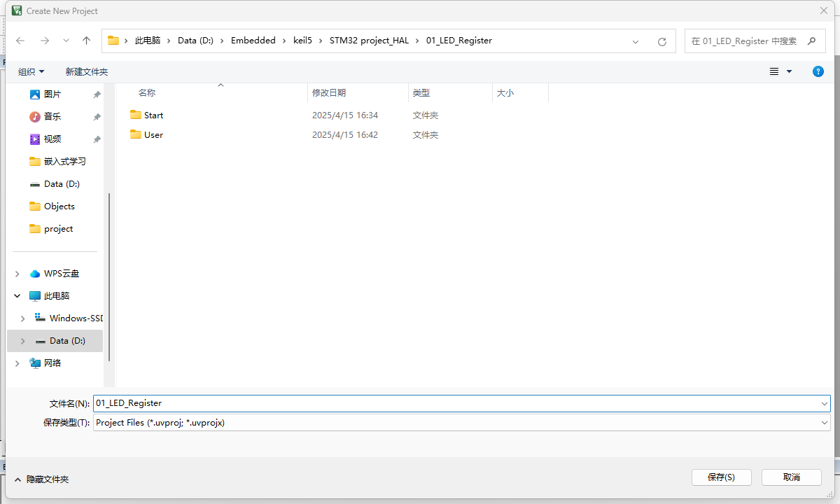This screenshot has width=840, height=504.
Task: Expand the 网络 tree node
Action: [x=17, y=363]
